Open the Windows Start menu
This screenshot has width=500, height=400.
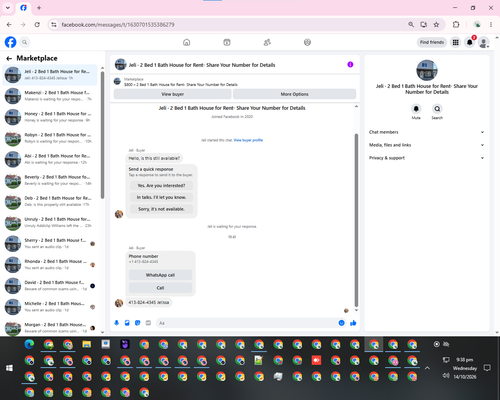coord(9,368)
